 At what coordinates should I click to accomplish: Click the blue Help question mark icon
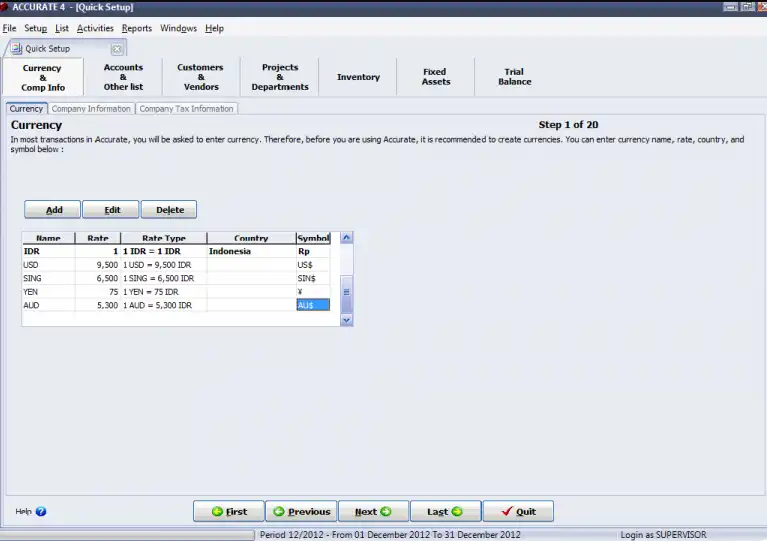click(x=41, y=511)
